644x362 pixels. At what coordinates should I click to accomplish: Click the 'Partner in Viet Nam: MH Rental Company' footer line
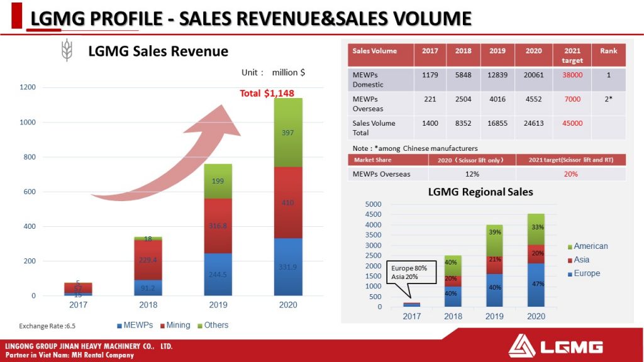point(70,356)
